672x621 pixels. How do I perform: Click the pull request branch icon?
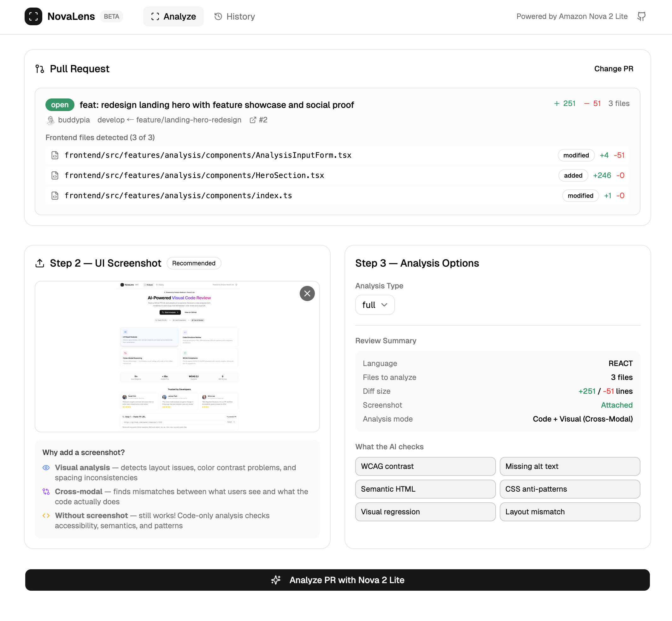pyautogui.click(x=40, y=69)
